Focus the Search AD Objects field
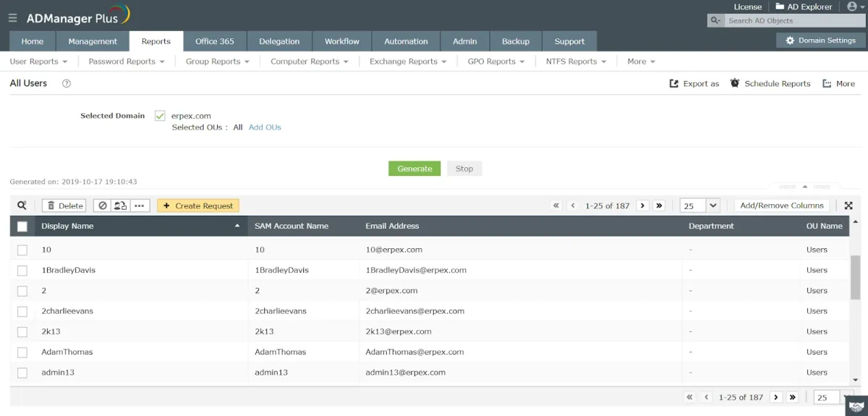The width and height of the screenshot is (868, 416). click(x=793, y=20)
